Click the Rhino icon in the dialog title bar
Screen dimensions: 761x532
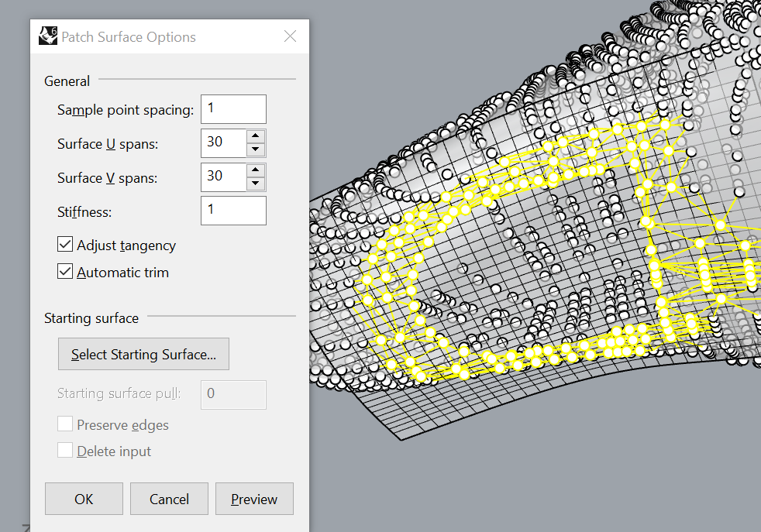47,36
